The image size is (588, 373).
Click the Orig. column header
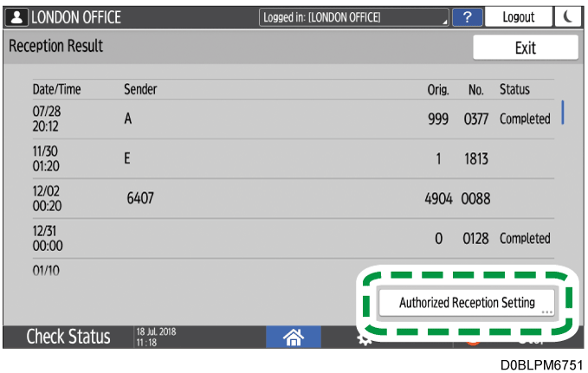click(x=438, y=90)
